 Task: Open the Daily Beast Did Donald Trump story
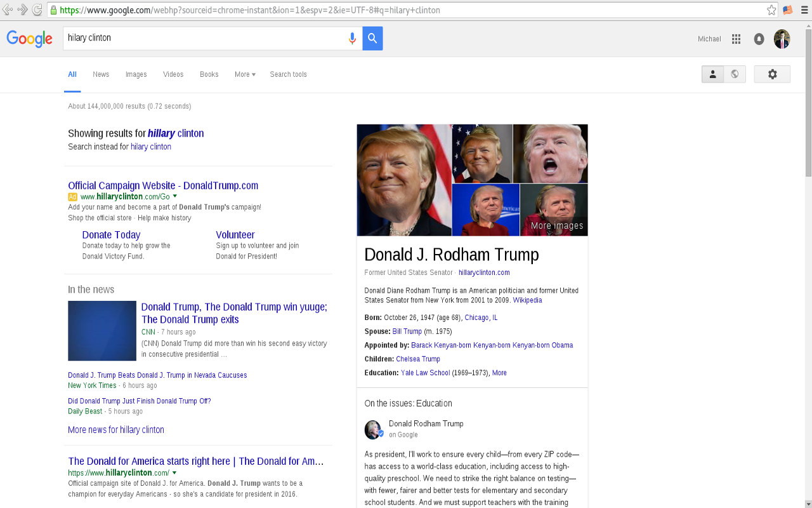click(140, 401)
